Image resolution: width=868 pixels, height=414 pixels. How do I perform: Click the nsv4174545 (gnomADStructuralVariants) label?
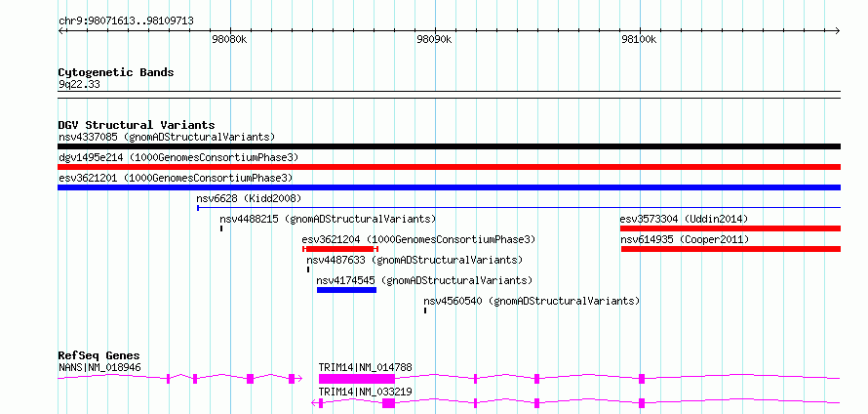pos(424,280)
